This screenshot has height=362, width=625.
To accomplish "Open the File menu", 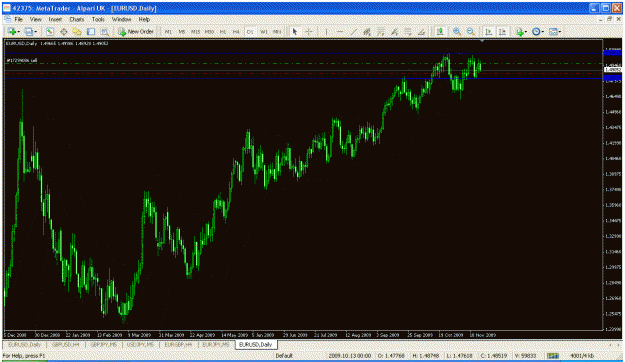I will click(x=19, y=19).
